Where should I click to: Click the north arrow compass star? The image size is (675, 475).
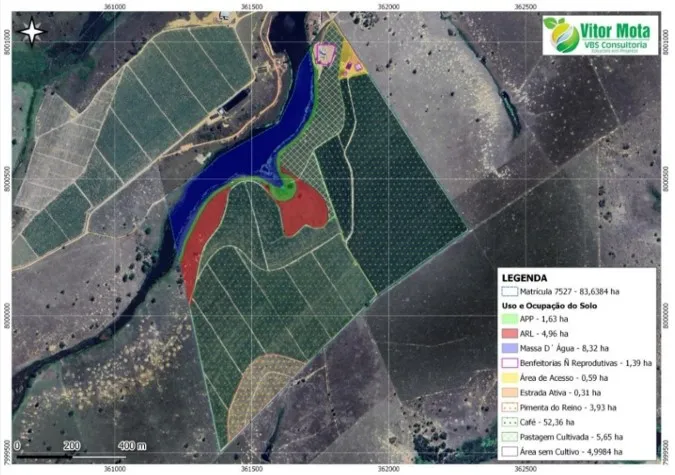[x=32, y=32]
